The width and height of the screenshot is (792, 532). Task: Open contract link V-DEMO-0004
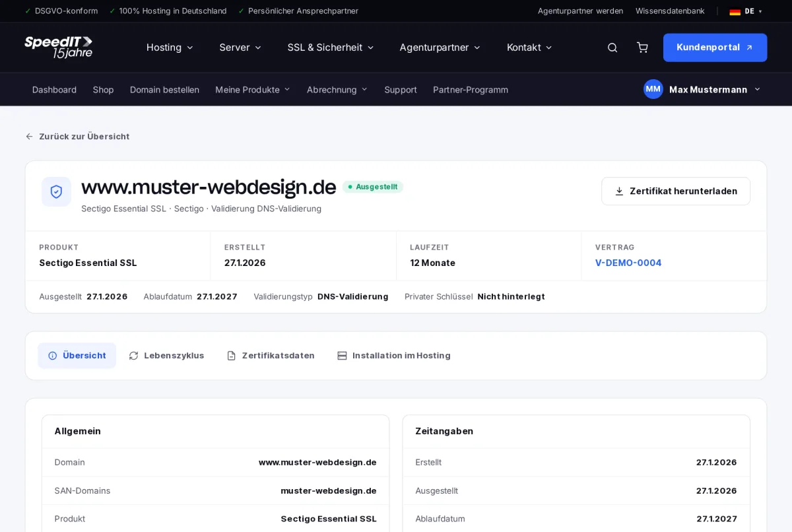pyautogui.click(x=628, y=263)
